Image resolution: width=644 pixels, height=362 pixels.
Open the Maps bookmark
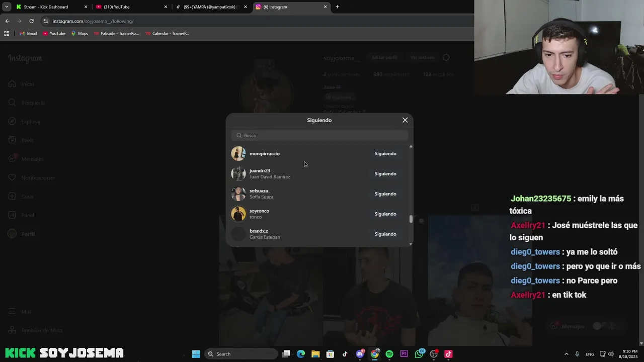click(x=79, y=34)
